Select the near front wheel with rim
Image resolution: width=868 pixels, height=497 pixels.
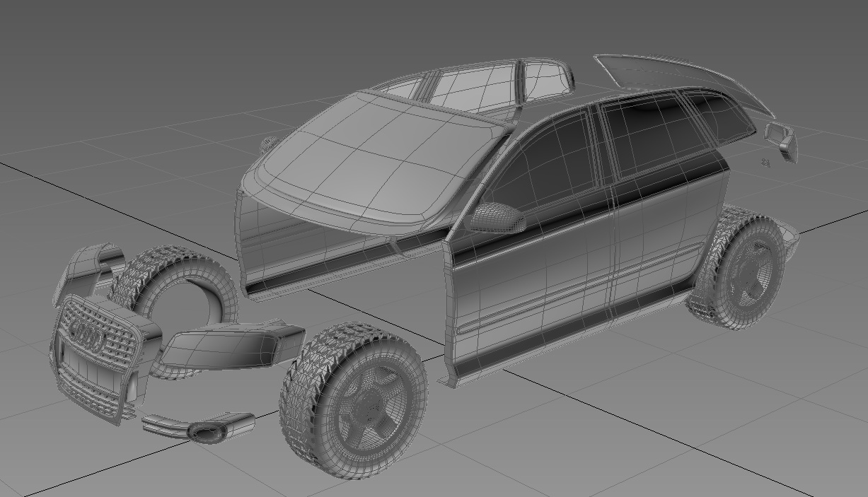[x=352, y=399]
